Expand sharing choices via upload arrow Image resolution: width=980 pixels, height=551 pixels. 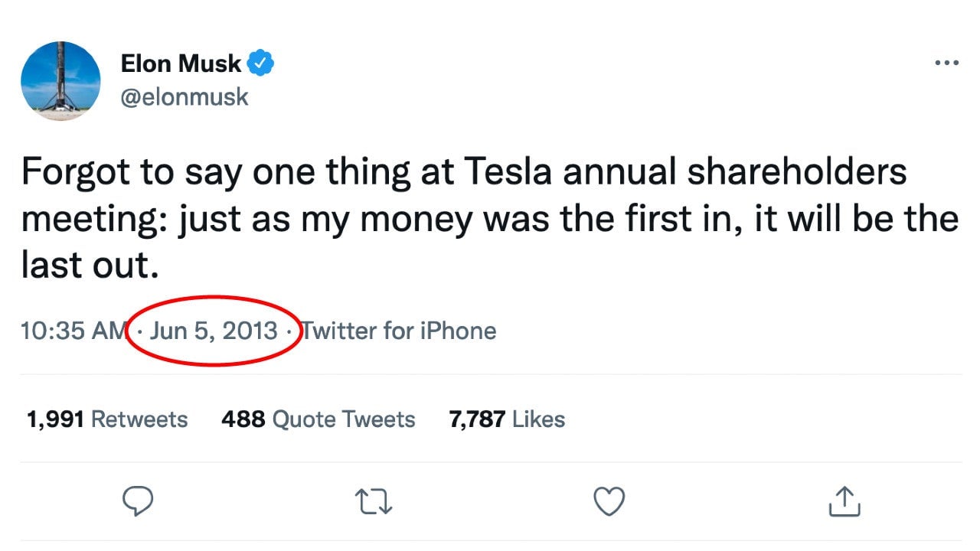[x=844, y=501]
